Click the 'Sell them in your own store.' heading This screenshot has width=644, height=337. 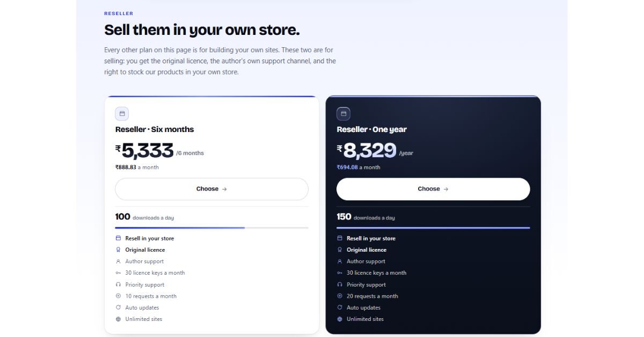point(202,30)
